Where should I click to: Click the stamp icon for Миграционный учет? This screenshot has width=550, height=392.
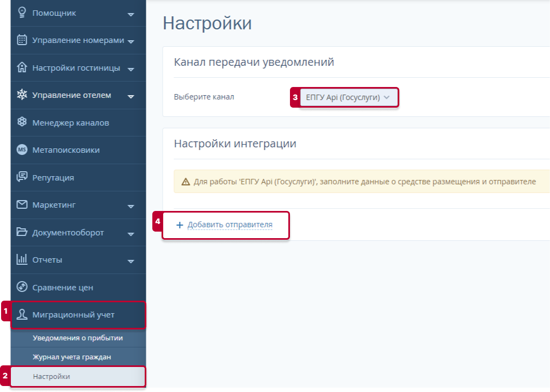[22, 314]
